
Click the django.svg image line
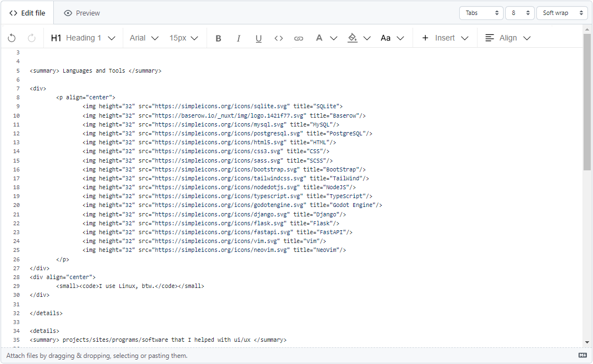pyautogui.click(x=214, y=214)
